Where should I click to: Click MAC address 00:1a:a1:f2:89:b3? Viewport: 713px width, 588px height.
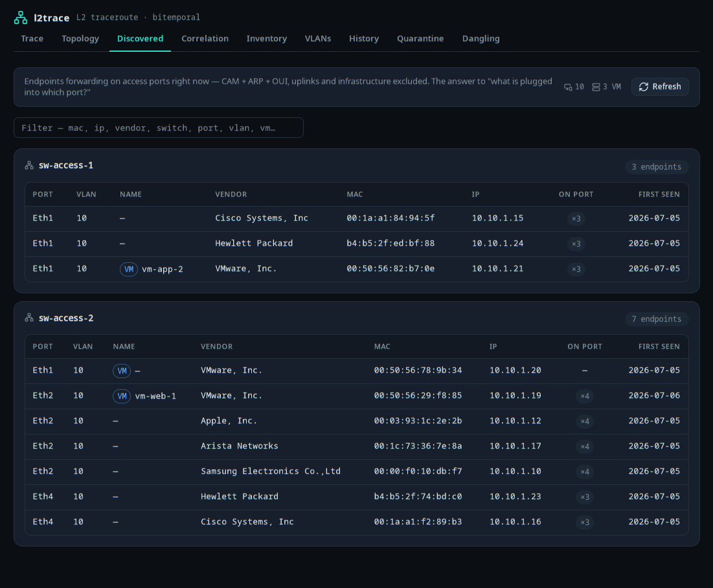418,521
